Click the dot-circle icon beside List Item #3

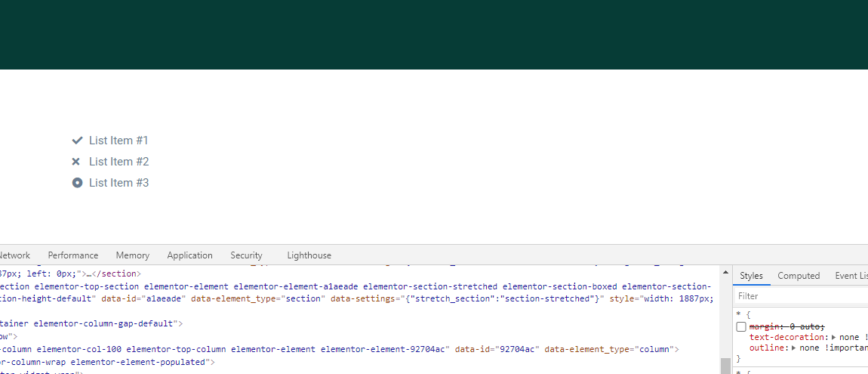pyautogui.click(x=77, y=182)
